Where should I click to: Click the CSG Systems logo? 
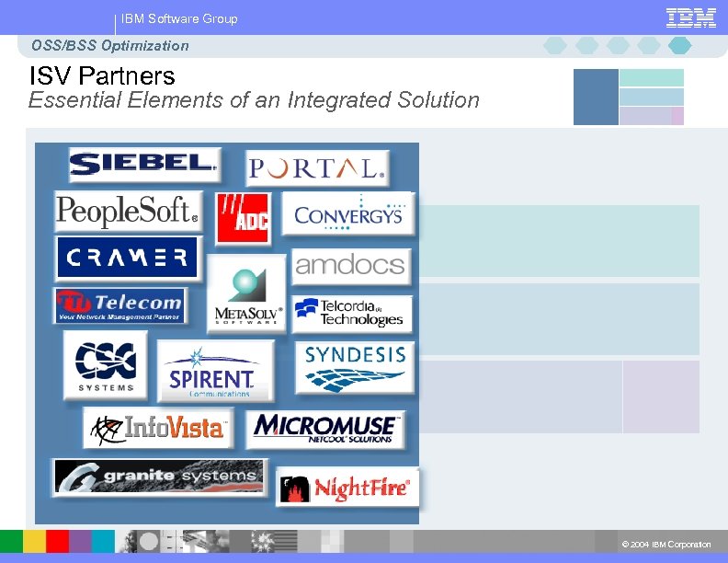pyautogui.click(x=106, y=365)
